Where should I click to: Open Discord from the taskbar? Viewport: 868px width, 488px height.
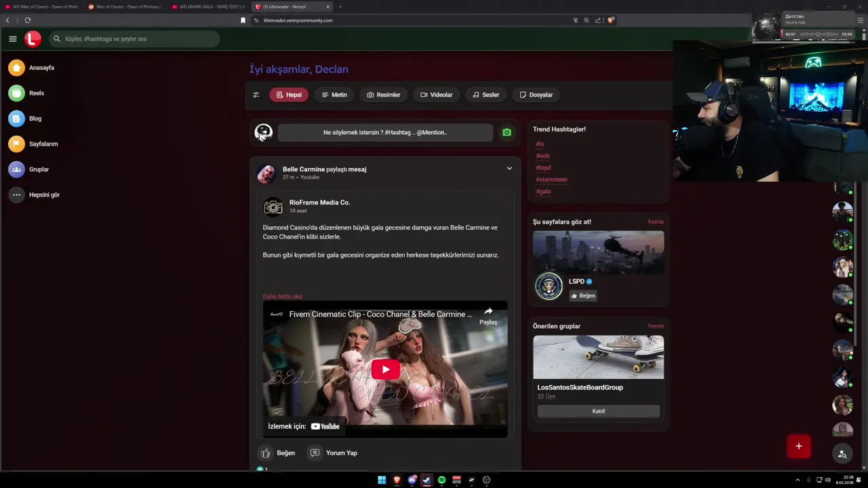412,480
